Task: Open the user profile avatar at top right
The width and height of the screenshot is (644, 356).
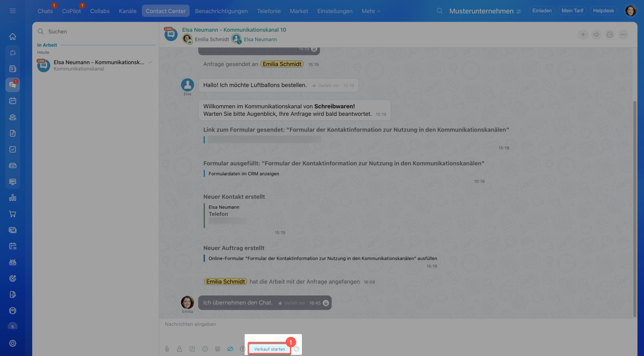Action: click(630, 11)
